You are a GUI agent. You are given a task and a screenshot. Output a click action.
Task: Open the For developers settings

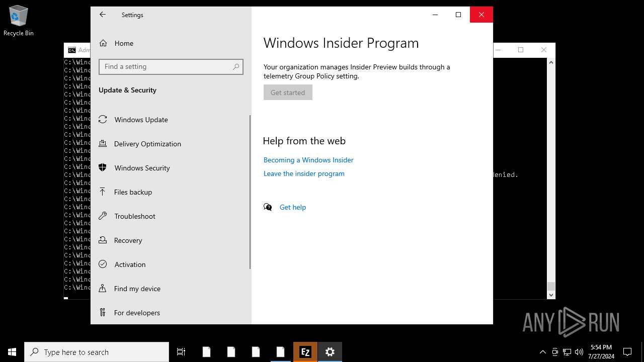click(170, 313)
